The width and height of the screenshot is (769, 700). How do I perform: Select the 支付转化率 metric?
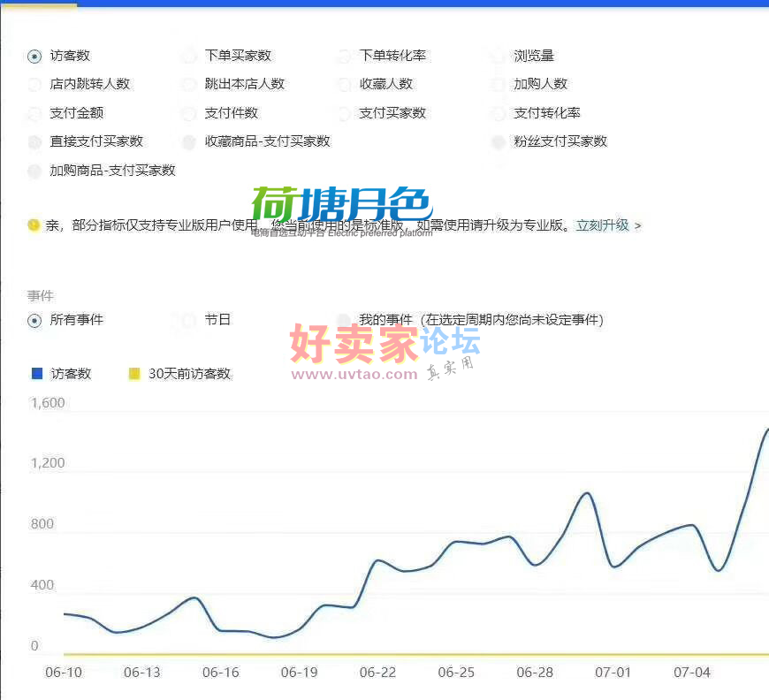(499, 114)
